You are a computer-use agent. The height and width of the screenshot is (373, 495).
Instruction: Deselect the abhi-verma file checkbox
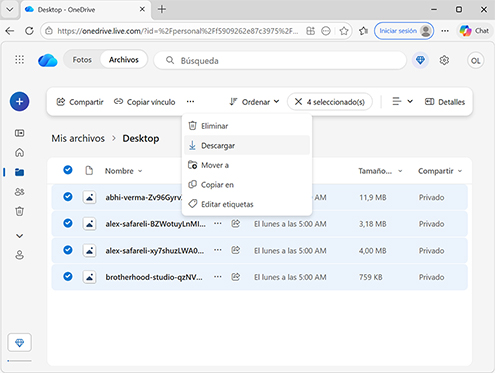(68, 197)
